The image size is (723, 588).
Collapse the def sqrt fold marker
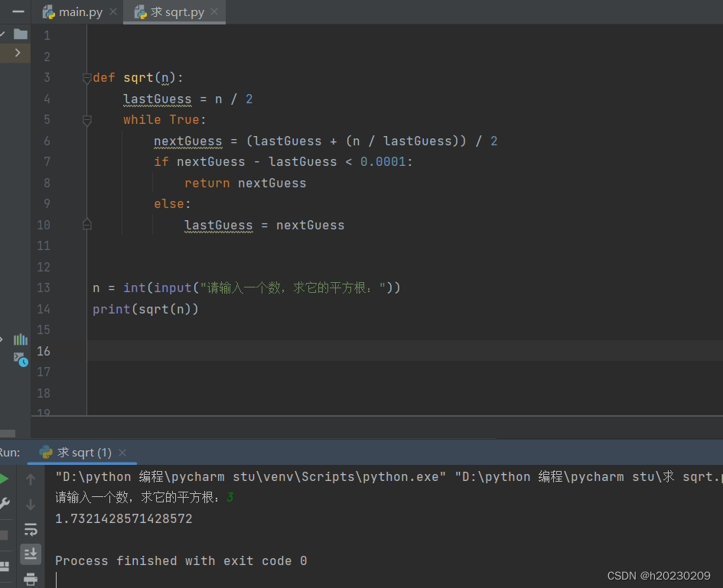click(86, 78)
